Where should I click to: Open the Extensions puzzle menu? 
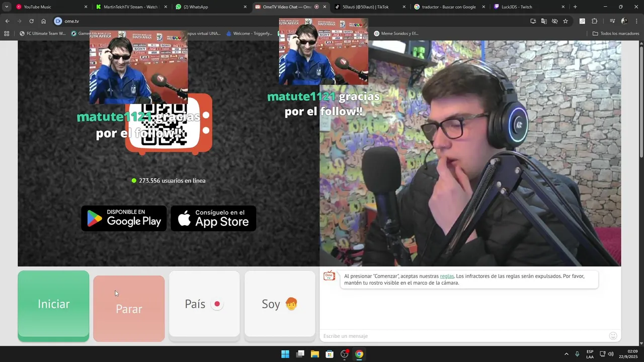(x=594, y=21)
